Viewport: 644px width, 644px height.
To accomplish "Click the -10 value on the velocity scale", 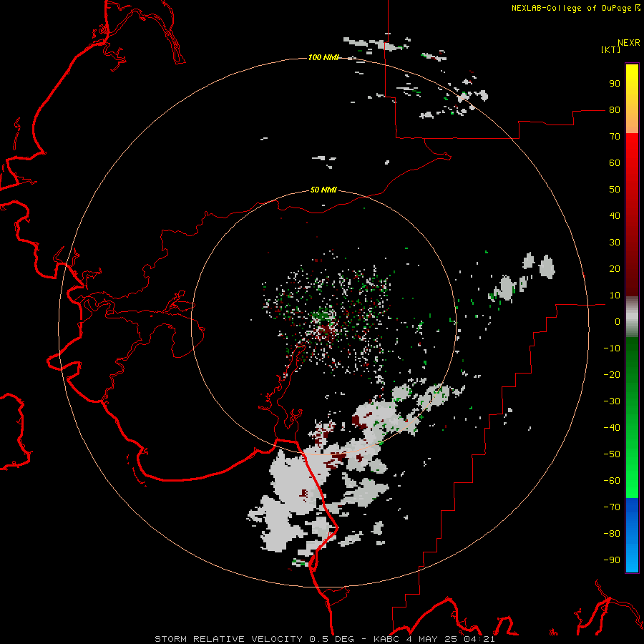I will tap(612, 348).
